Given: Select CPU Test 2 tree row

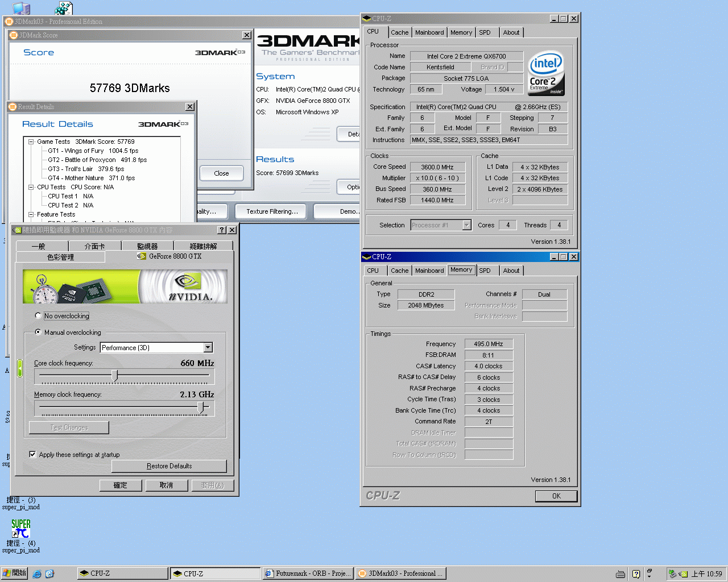Looking at the screenshot, I should (x=71, y=205).
